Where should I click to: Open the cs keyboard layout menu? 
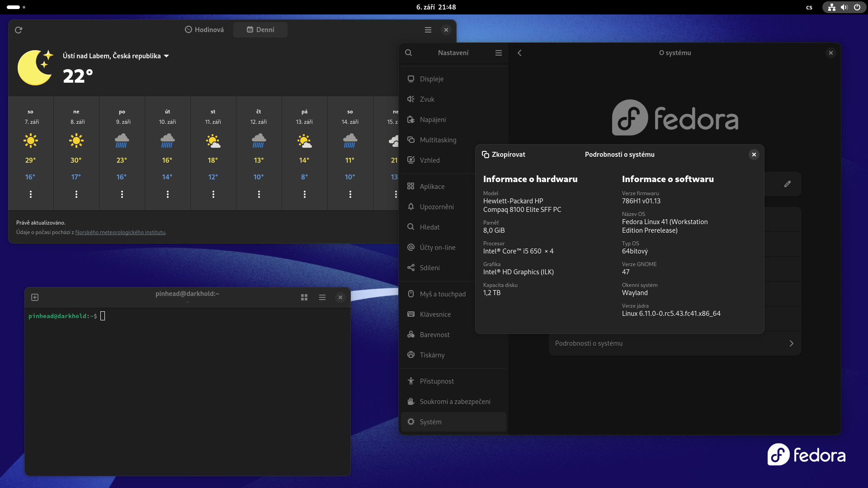pos(809,7)
